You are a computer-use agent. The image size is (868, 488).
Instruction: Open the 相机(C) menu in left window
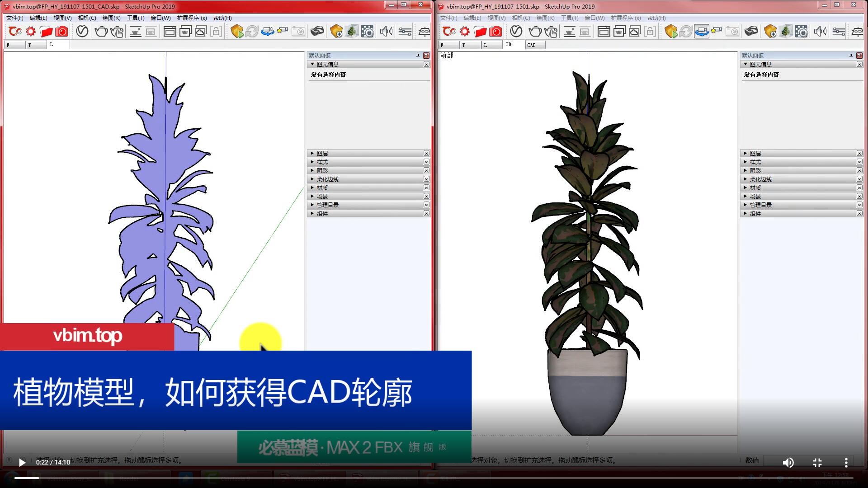[87, 18]
